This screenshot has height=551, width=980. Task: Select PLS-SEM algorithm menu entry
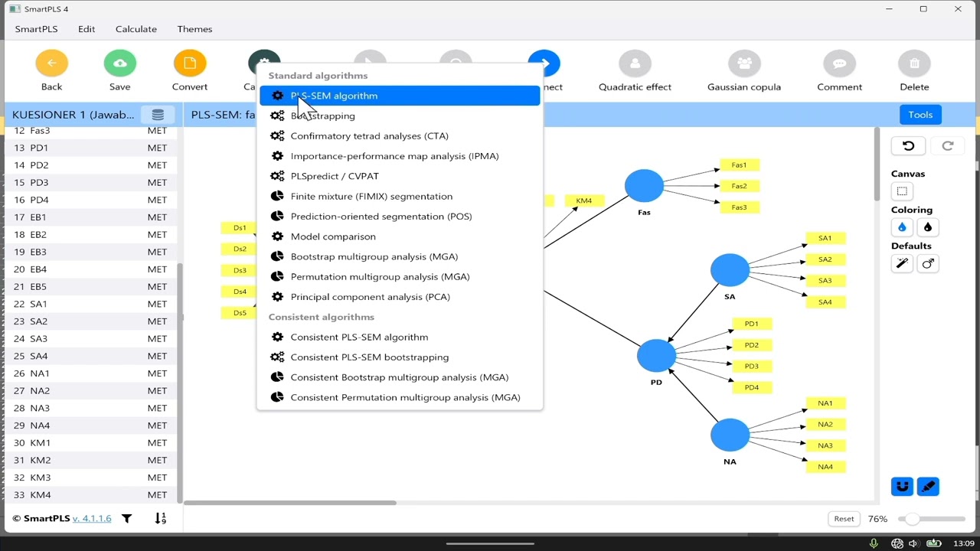tap(400, 96)
